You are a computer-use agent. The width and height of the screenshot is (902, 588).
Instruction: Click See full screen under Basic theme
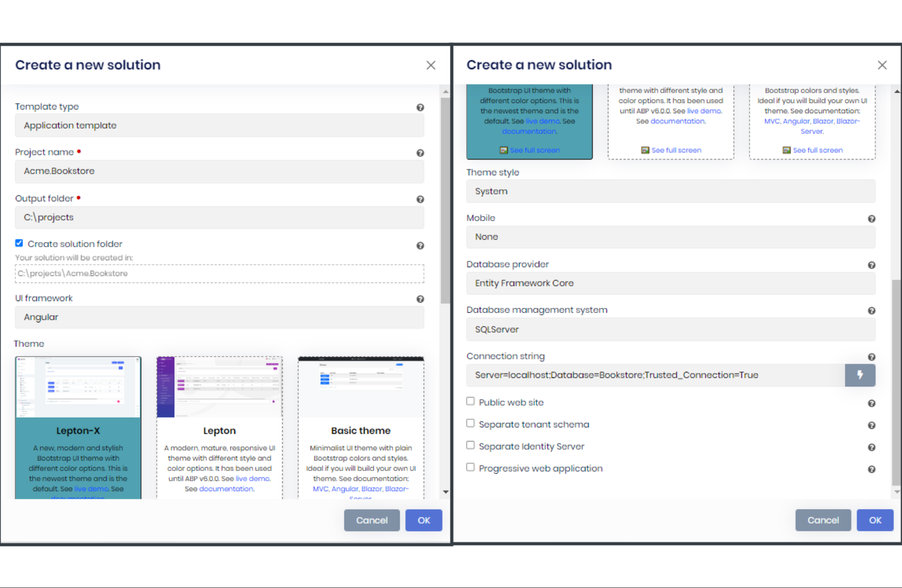pos(818,150)
